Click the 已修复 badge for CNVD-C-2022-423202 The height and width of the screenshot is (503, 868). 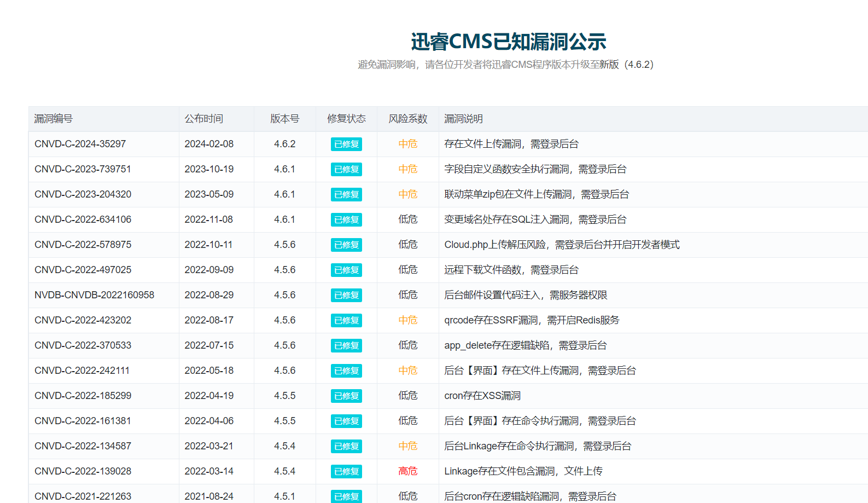click(x=346, y=320)
